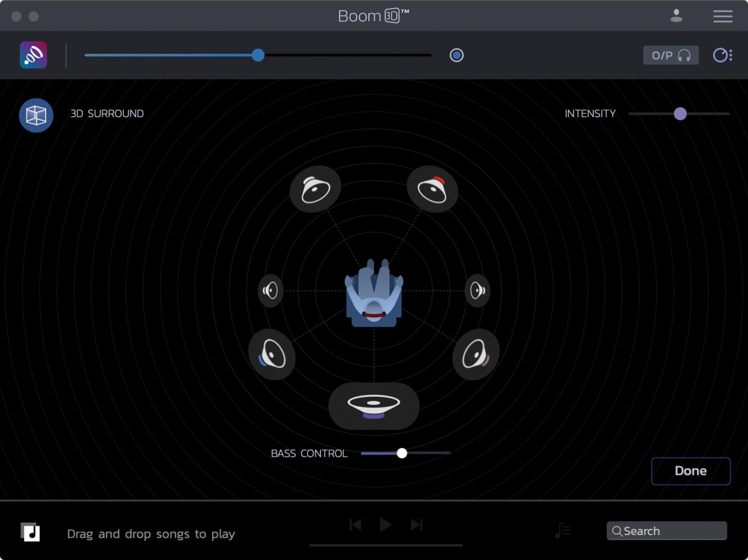Open the user account profile icon
This screenshot has width=748, height=560.
[x=676, y=16]
